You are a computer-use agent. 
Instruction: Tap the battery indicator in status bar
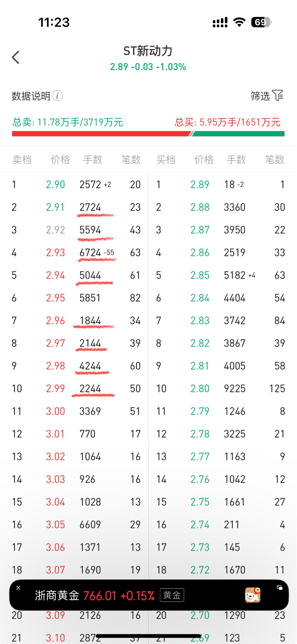(261, 22)
